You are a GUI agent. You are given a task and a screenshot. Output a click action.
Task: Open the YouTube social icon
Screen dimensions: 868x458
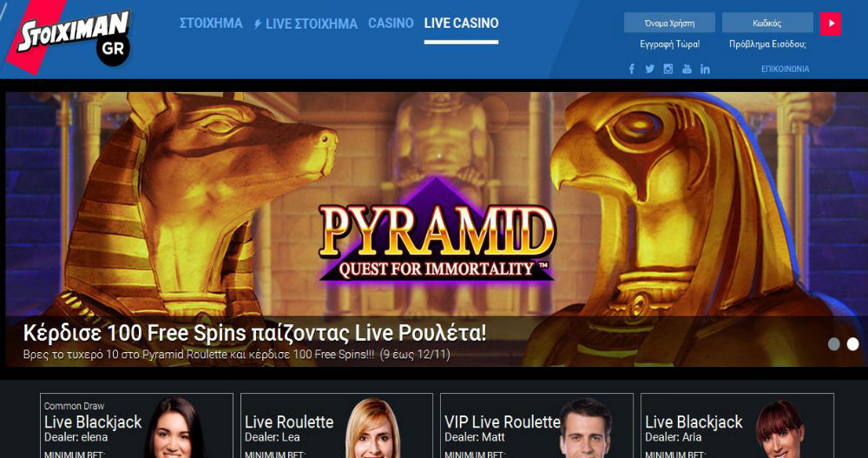[x=687, y=69]
